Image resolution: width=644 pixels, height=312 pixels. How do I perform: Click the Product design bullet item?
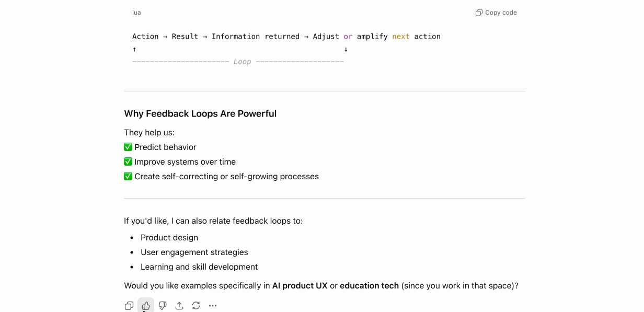point(169,238)
